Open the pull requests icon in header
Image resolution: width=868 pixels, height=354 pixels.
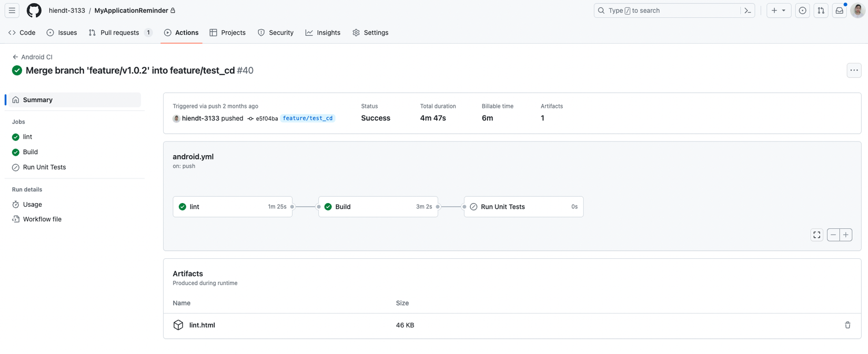(821, 11)
